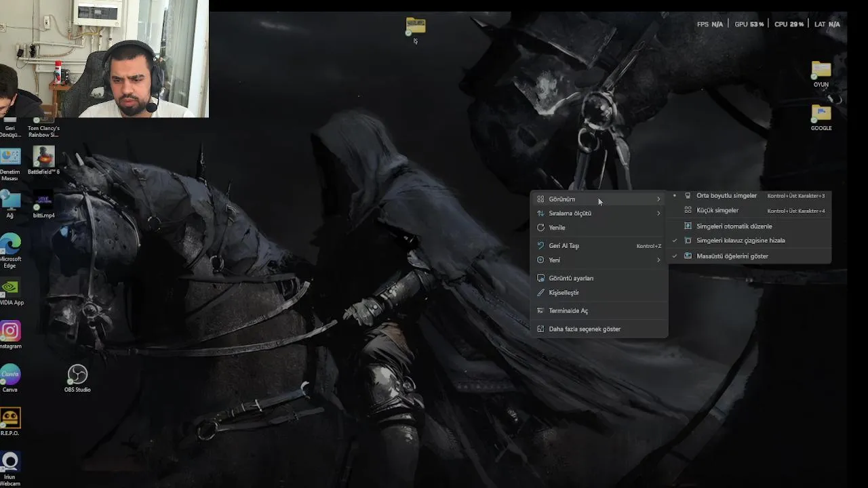Image resolution: width=868 pixels, height=488 pixels.
Task: Open Görüntü ayarları from context menu
Action: [x=599, y=279]
